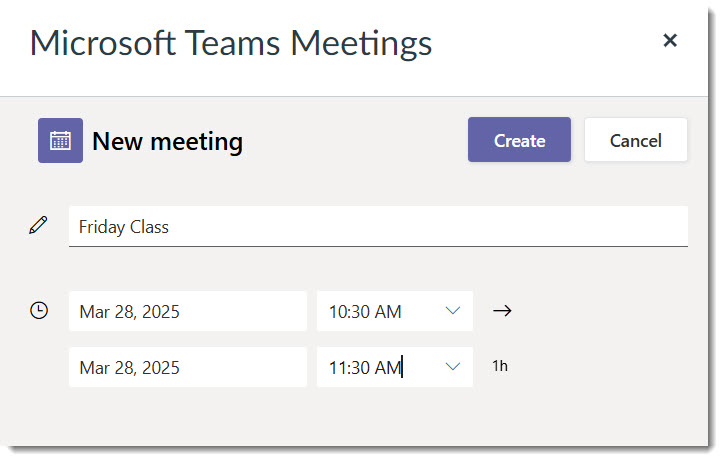723x461 pixels.
Task: Open the end date Mar 28, 2025 picker
Action: 188,367
